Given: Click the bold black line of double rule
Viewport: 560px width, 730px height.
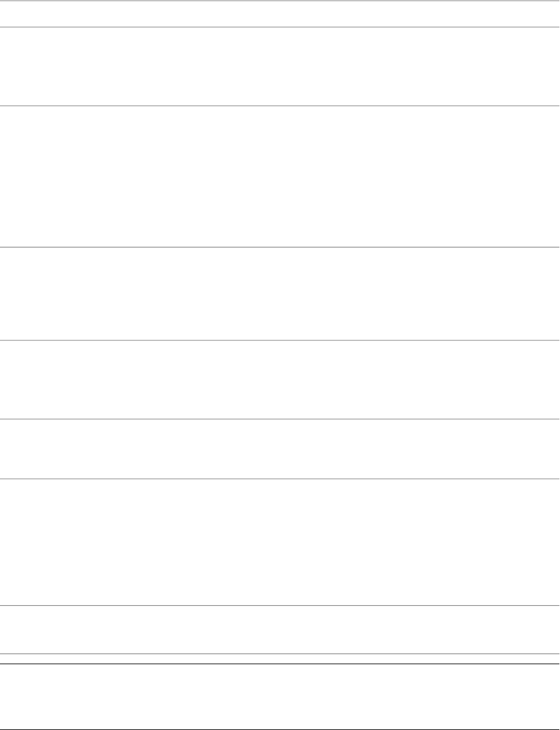Looking at the screenshot, I should 280,664.
